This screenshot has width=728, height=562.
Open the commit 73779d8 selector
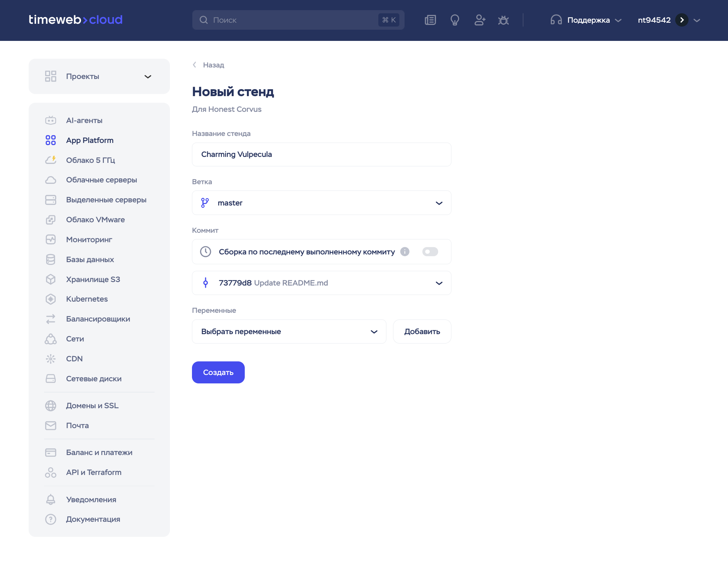[x=321, y=283]
